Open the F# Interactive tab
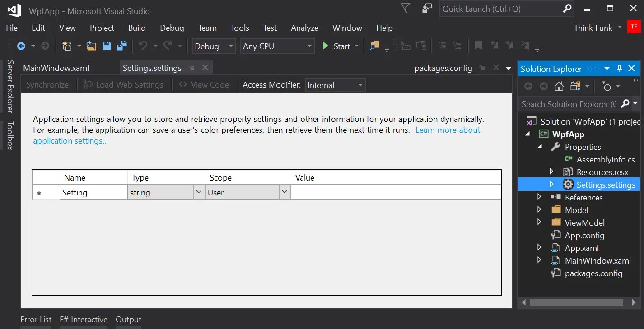644x329 pixels. point(84,319)
